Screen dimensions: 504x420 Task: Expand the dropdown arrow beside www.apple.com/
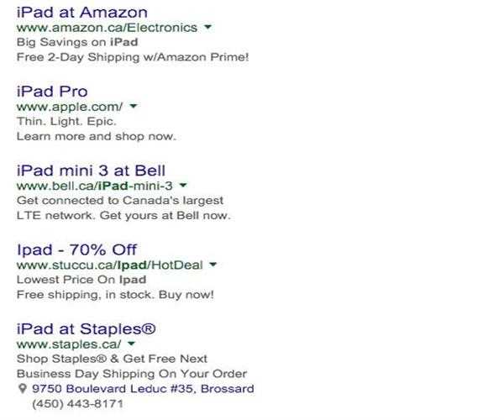[x=134, y=107]
